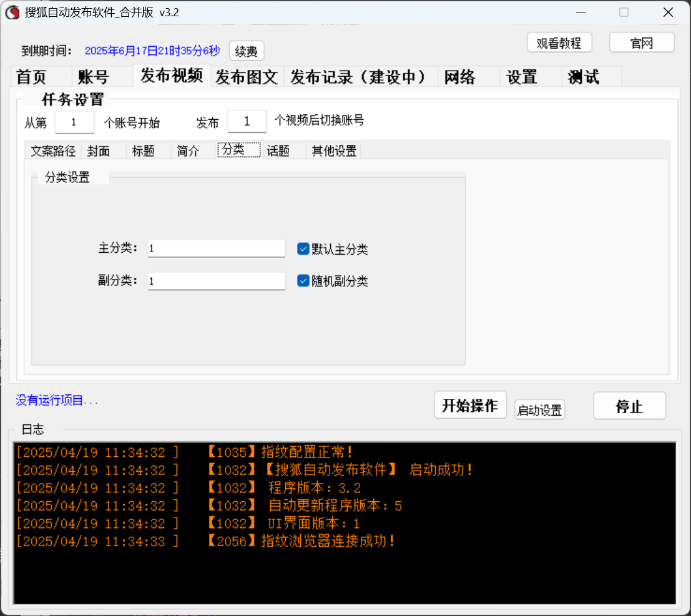This screenshot has height=616, width=691.
Task: Click the expiry date 2025年6月17日 text
Action: tap(152, 51)
